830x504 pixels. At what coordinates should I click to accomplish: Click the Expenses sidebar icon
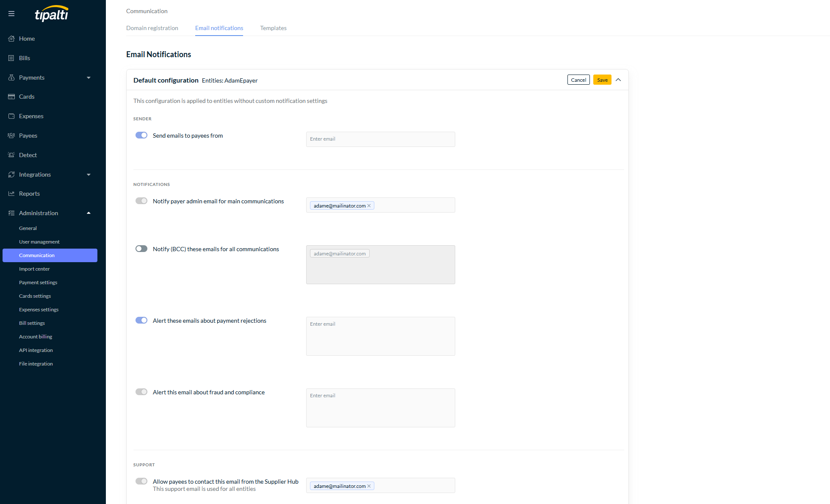(11, 116)
